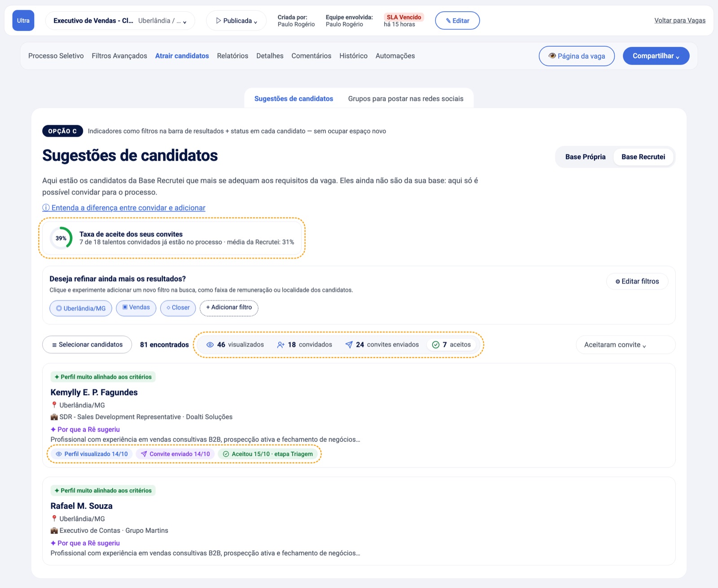Open the Página da vaga button
The height and width of the screenshot is (588, 718).
(x=577, y=56)
